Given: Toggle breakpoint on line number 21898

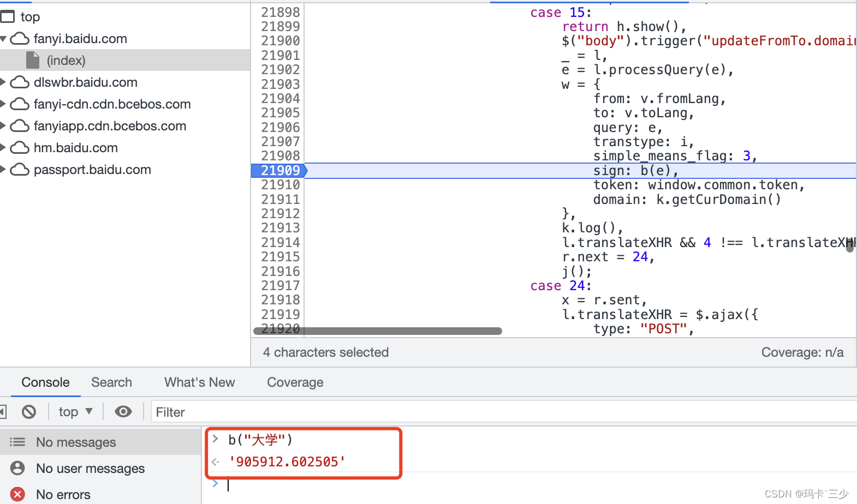Looking at the screenshot, I should point(281,12).
